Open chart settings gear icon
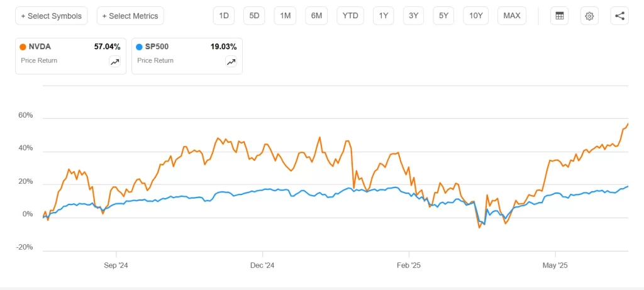The height and width of the screenshot is (290, 644). pyautogui.click(x=589, y=16)
